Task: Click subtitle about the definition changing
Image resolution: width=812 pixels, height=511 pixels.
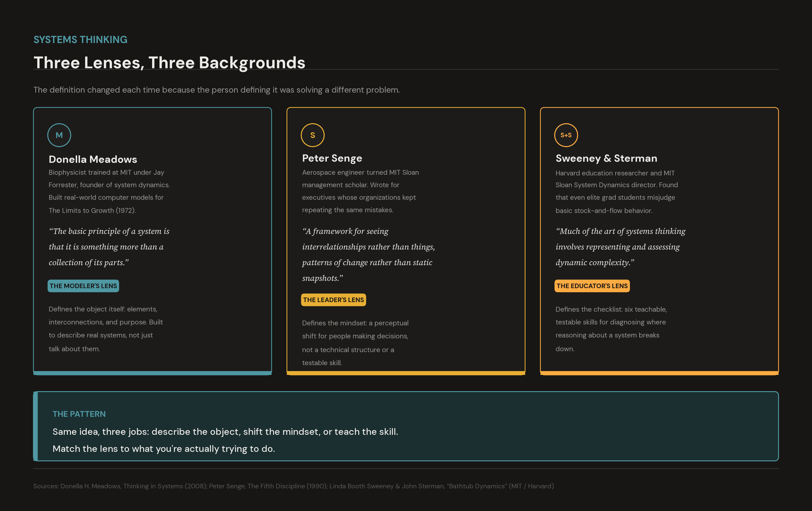Action: pyautogui.click(x=216, y=90)
